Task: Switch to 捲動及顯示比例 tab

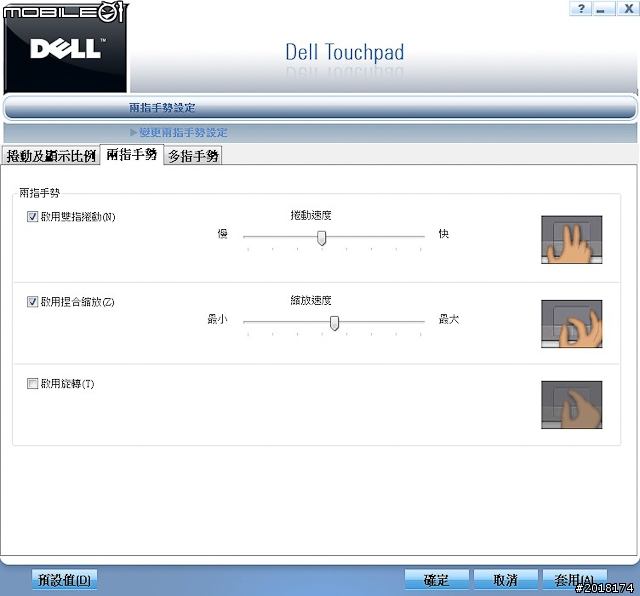Action: coord(51,156)
